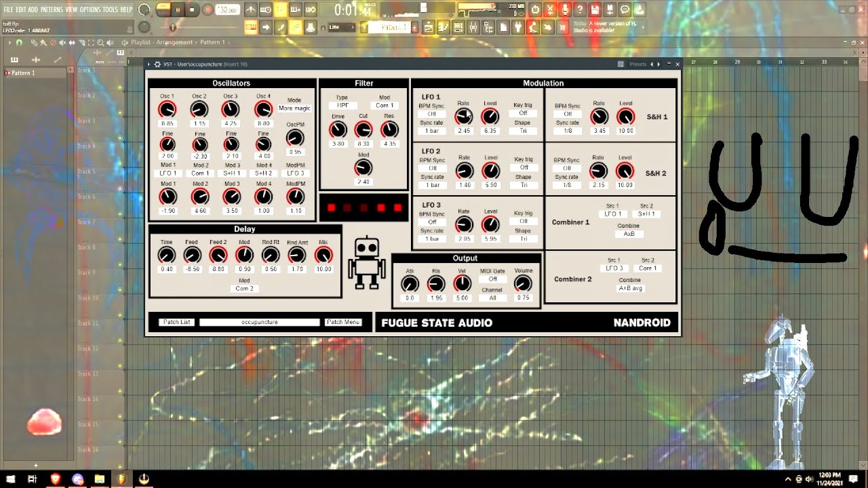The image size is (868, 488).
Task: Toggle S&H 2 BPM Sync Off
Action: [x=568, y=168]
